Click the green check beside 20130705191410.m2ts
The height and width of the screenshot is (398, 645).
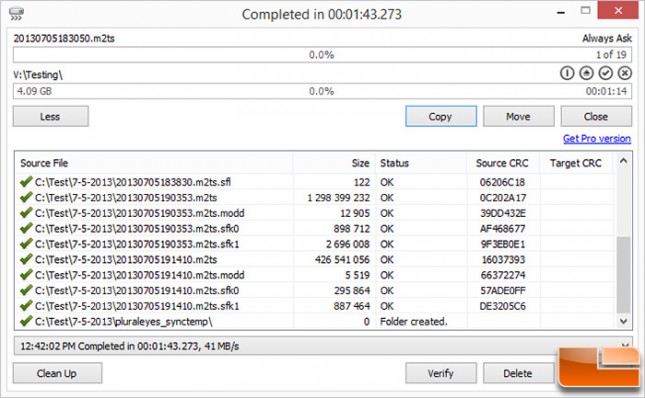pyautogui.click(x=26, y=259)
